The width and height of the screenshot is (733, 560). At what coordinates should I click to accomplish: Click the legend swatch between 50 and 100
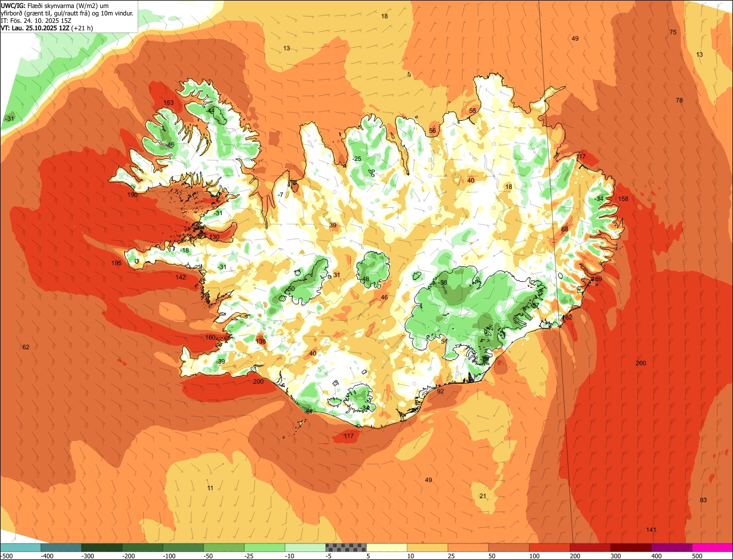(x=509, y=547)
